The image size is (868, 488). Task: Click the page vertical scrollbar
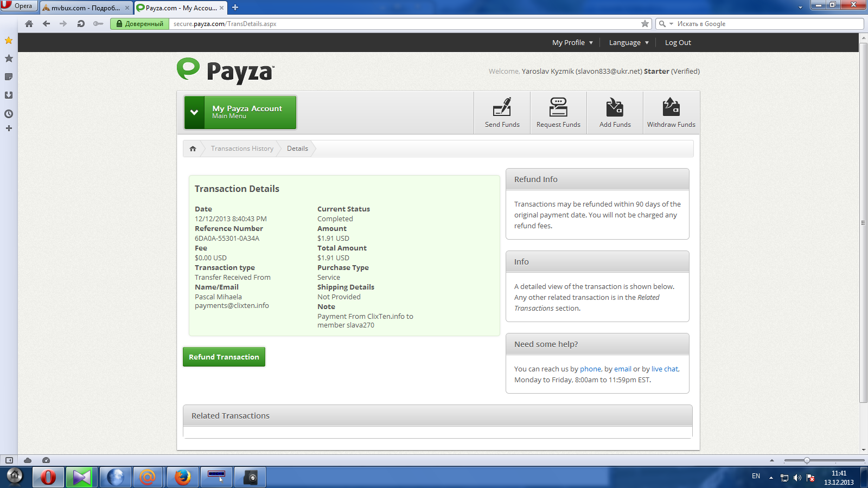pos(863,223)
